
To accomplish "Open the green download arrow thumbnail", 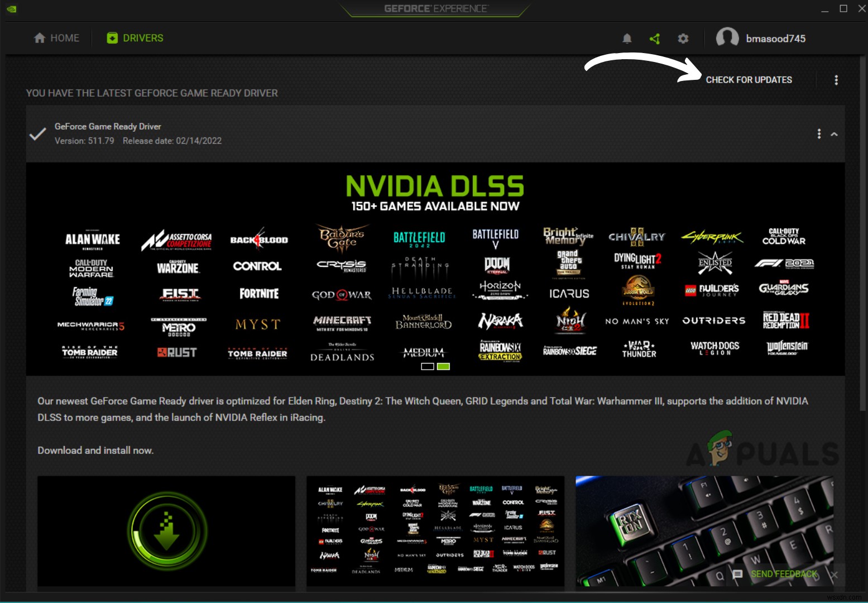I will [166, 531].
